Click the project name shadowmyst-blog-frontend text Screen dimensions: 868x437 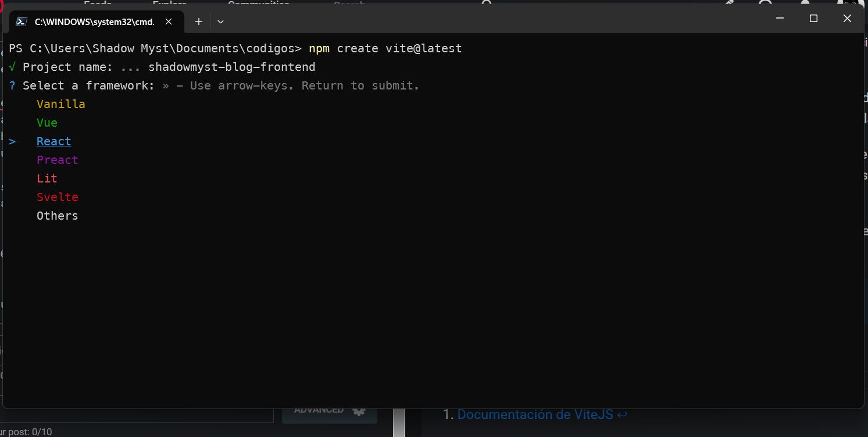[x=232, y=67]
